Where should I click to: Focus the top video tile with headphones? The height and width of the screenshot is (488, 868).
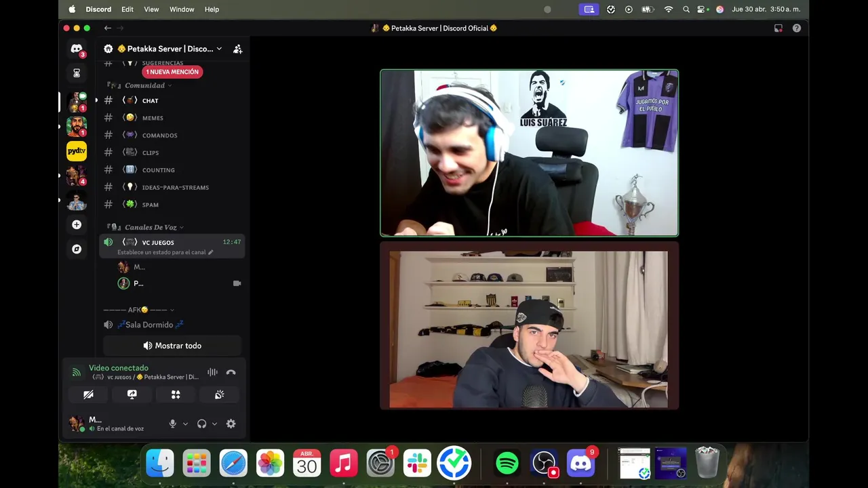(x=529, y=153)
